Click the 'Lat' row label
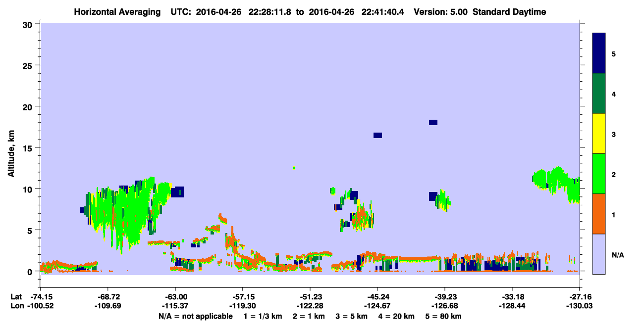This screenshot has height=330, width=644. pos(16,297)
